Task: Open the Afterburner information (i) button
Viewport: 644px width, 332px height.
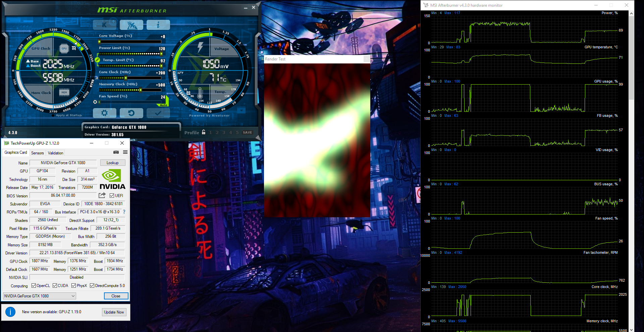Action: [x=158, y=25]
